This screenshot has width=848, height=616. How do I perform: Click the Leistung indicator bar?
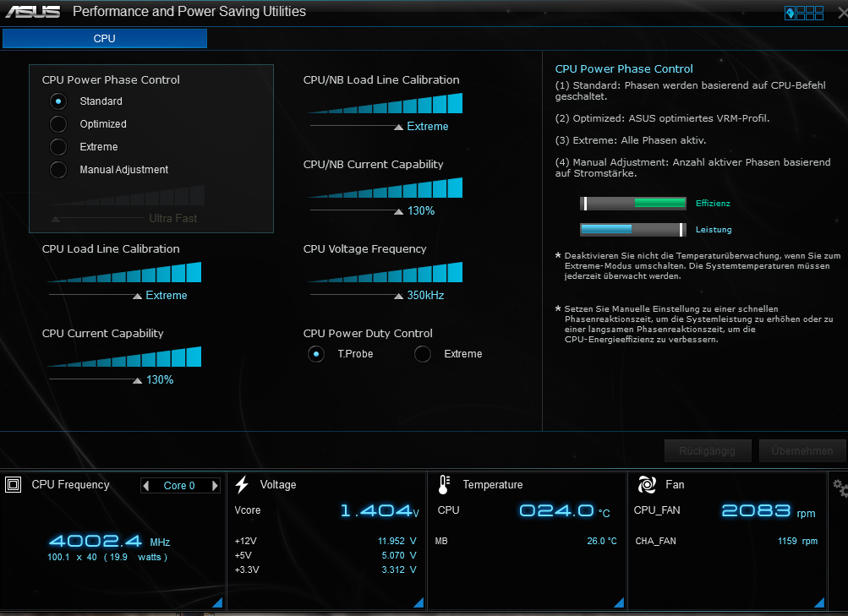click(x=632, y=230)
